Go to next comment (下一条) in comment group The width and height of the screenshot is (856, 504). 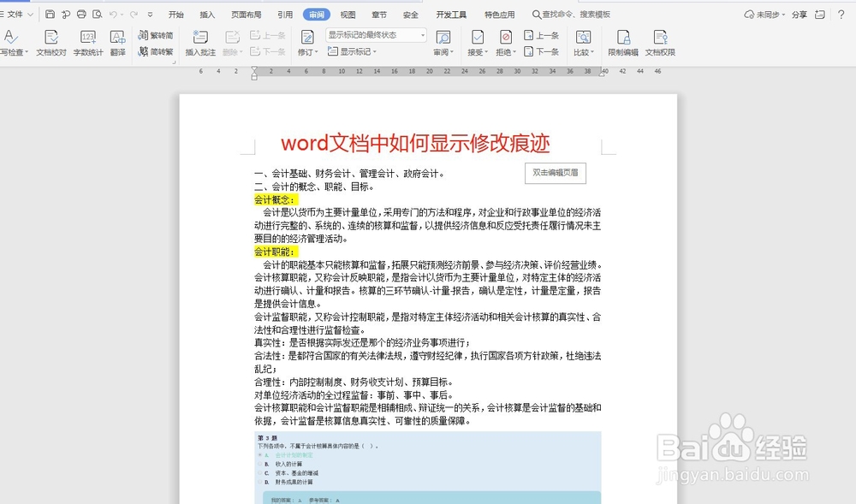pos(267,52)
